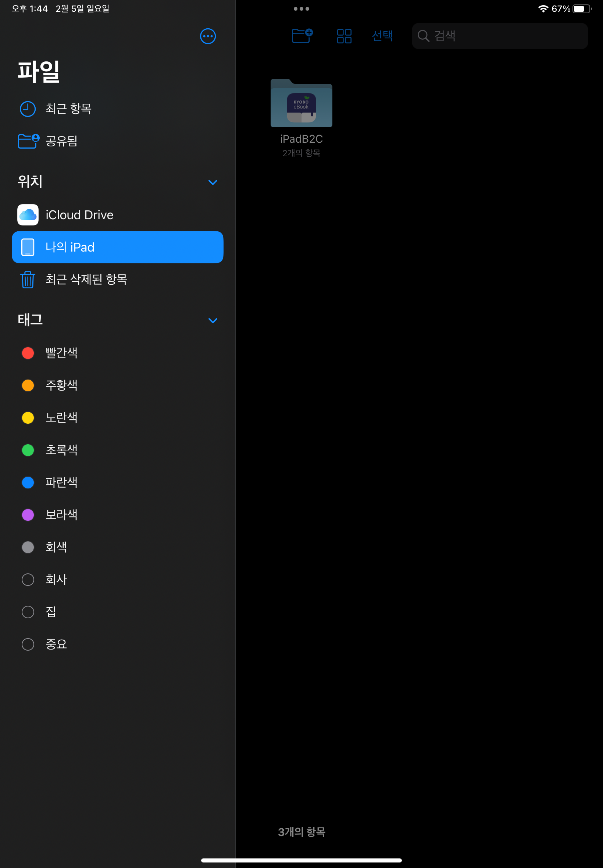Select 나의 iPad in sidebar
Image resolution: width=603 pixels, height=868 pixels.
pyautogui.click(x=117, y=247)
